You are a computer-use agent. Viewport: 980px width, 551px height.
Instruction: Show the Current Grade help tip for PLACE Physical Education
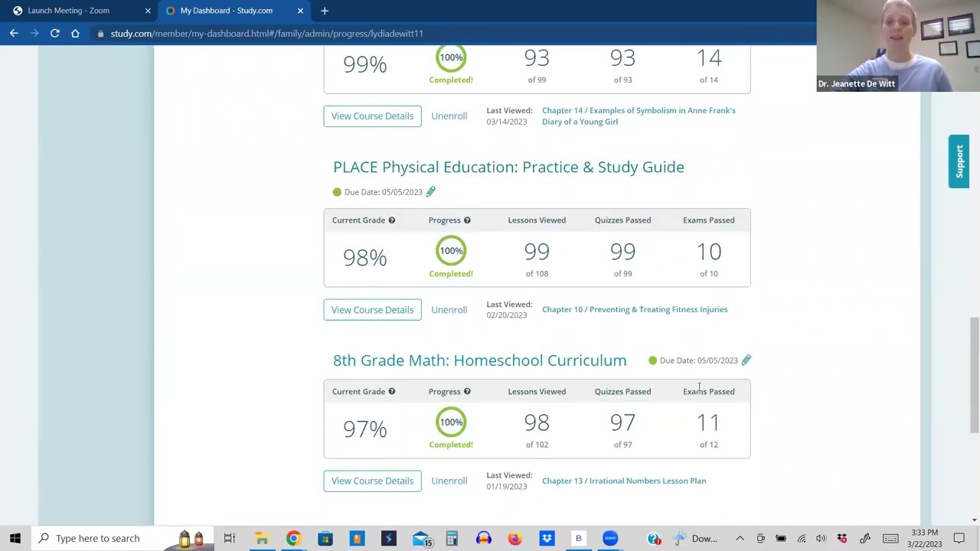391,220
